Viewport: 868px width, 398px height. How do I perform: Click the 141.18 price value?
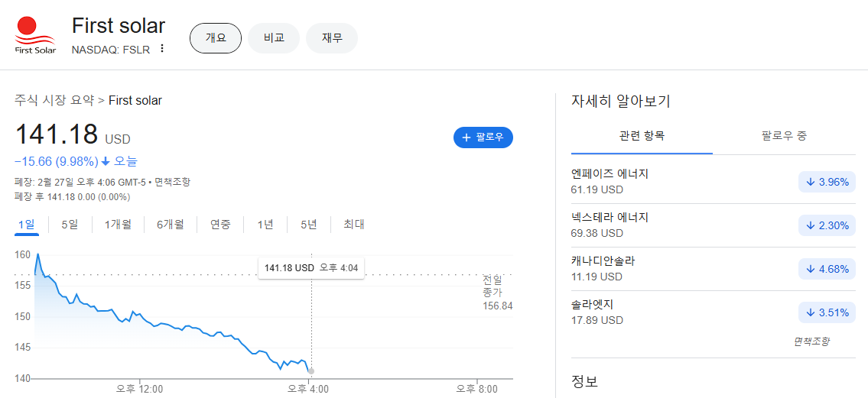[x=57, y=134]
